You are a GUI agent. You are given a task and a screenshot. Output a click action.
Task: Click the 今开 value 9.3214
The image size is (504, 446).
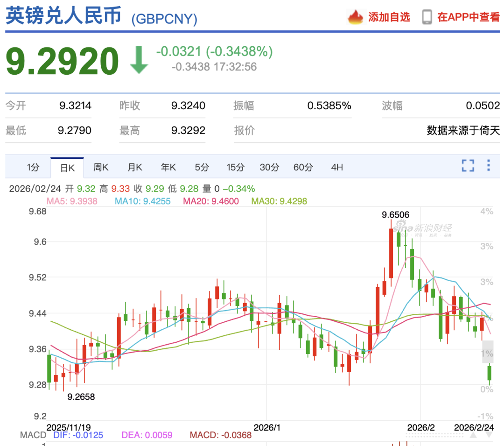point(75,106)
